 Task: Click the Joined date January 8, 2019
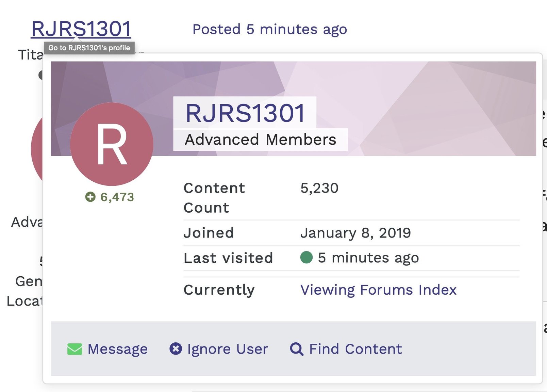[355, 233]
